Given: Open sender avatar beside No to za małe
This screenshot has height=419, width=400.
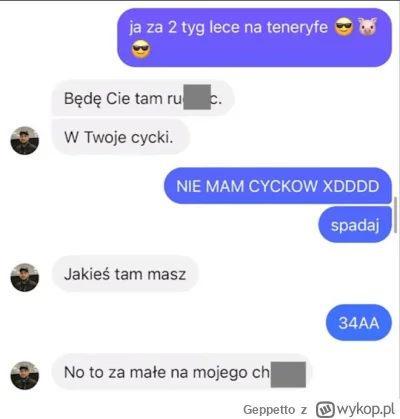Looking at the screenshot, I should pyautogui.click(x=25, y=375).
